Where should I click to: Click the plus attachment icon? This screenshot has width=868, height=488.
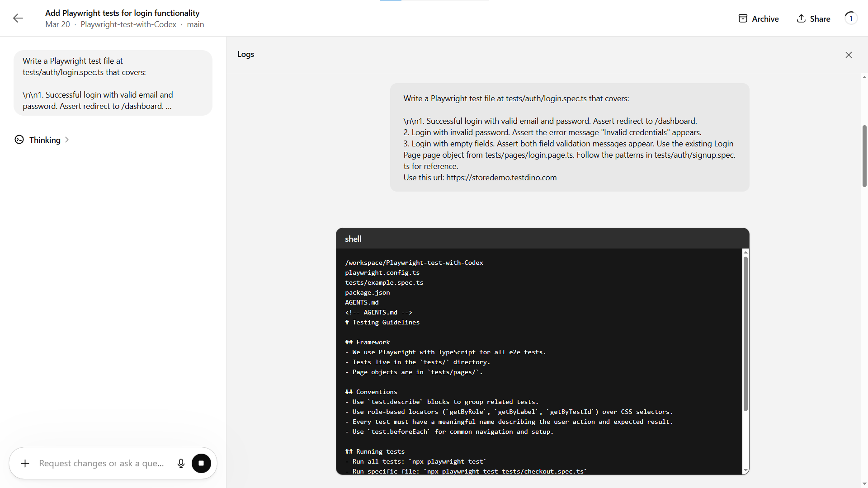tap(25, 464)
